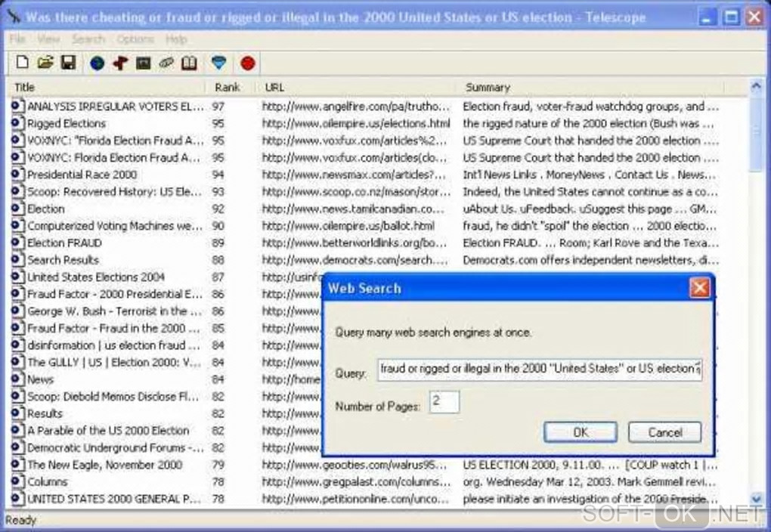Select the disinformation us election fraud row
The image size is (771, 532).
pos(113,345)
